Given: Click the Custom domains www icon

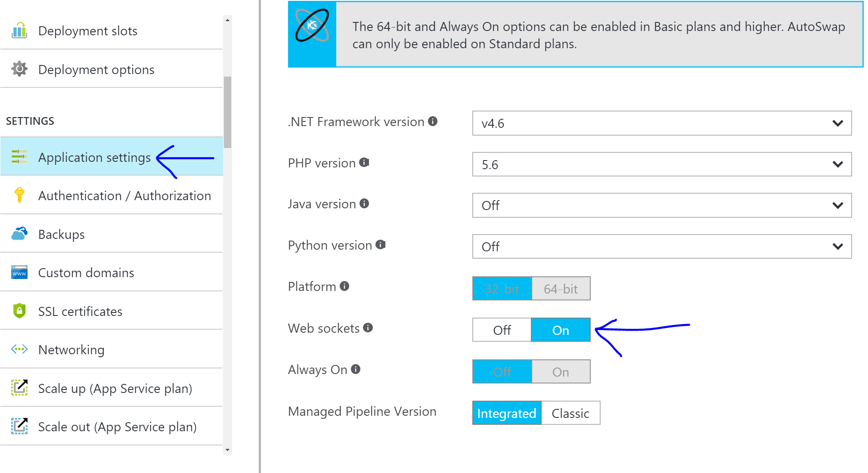Looking at the screenshot, I should (19, 272).
